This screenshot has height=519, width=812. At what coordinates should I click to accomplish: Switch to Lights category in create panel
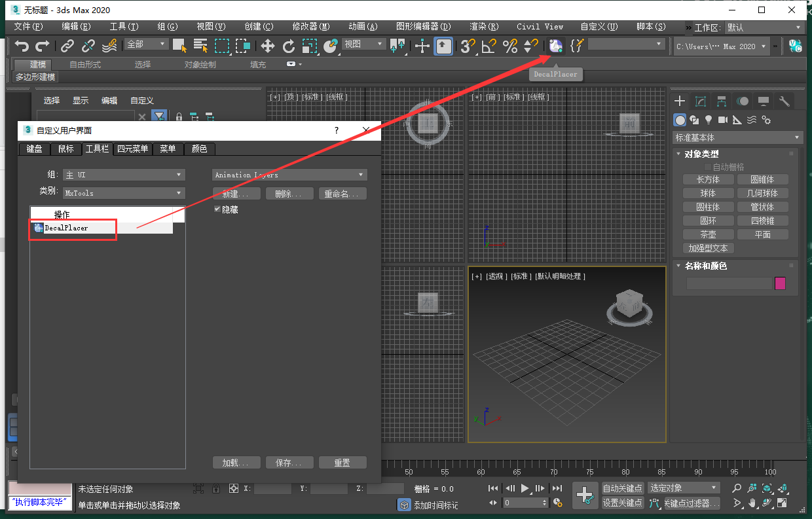click(708, 120)
